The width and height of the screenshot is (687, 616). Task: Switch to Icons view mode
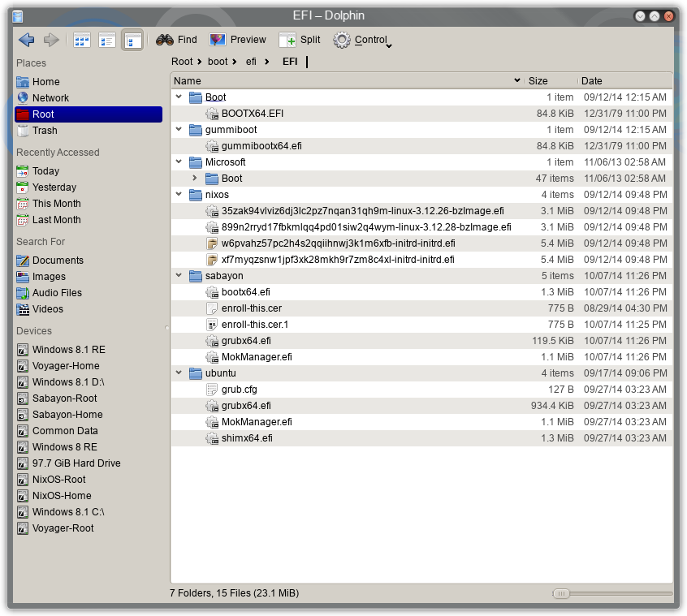(x=82, y=41)
